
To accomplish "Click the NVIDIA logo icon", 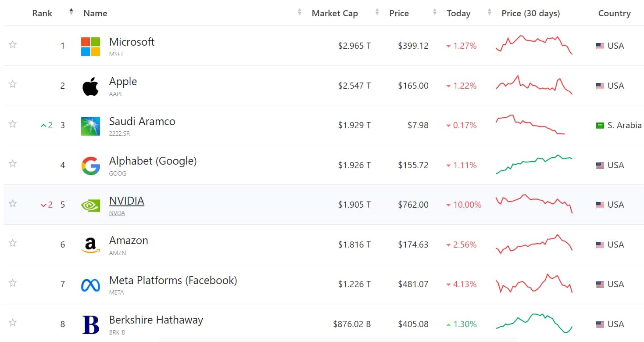I will tap(90, 205).
